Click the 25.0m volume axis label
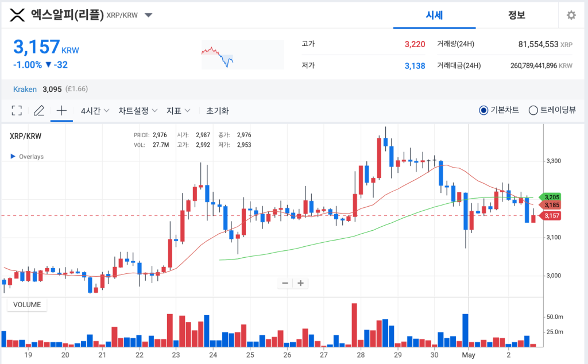588x364 pixels. (555, 332)
